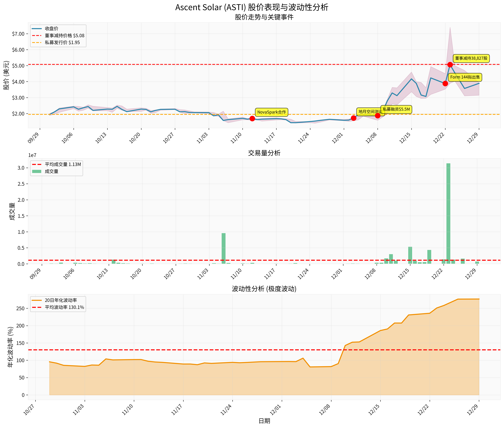504x428 pixels.
Task: Click the 私募融资$5.5M event dot
Action: point(377,116)
